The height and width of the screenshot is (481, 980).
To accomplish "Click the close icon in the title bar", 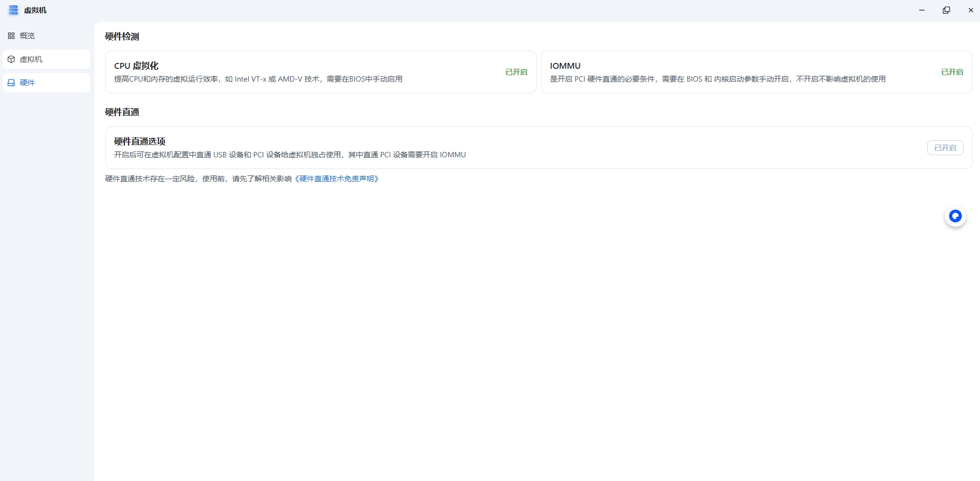I will tap(970, 10).
